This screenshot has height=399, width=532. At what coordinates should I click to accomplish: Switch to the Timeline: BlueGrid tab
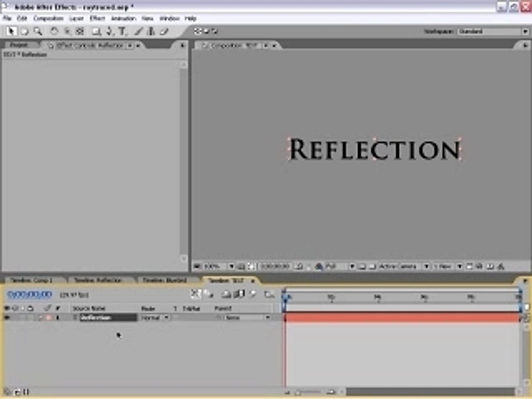(x=165, y=280)
